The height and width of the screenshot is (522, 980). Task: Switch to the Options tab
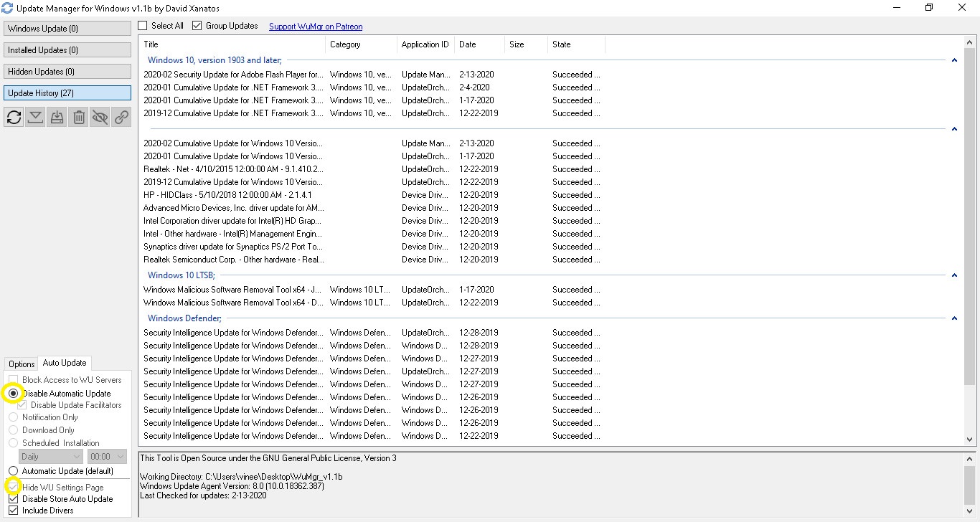click(x=22, y=364)
